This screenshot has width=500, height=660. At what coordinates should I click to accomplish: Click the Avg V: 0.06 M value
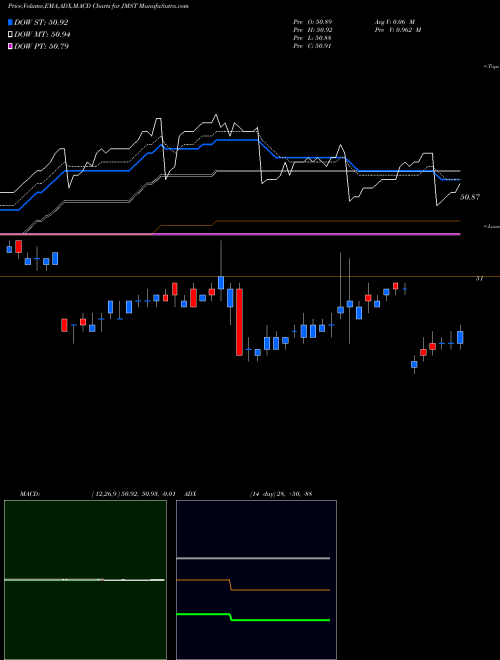point(395,21)
